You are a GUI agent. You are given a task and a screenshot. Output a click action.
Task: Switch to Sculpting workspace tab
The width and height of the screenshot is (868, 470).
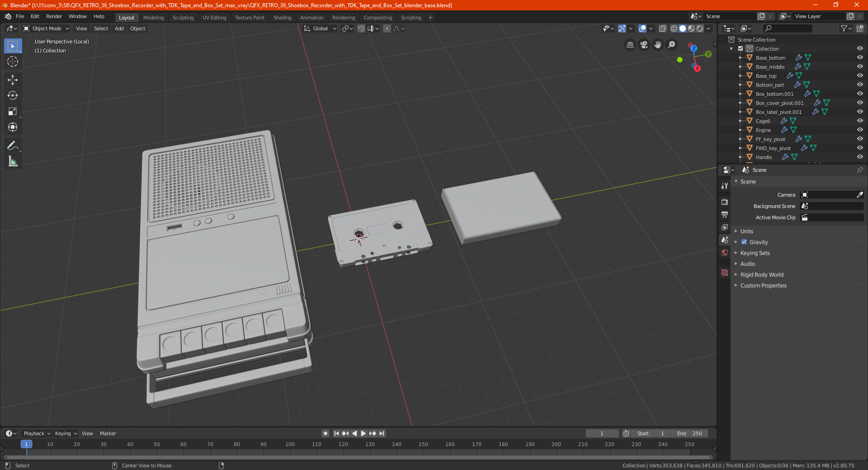[183, 18]
